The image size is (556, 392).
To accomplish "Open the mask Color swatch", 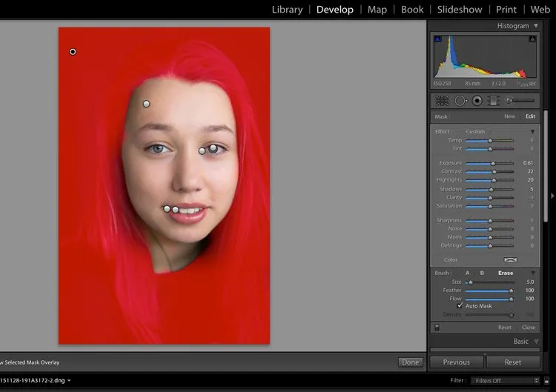I will [510, 260].
